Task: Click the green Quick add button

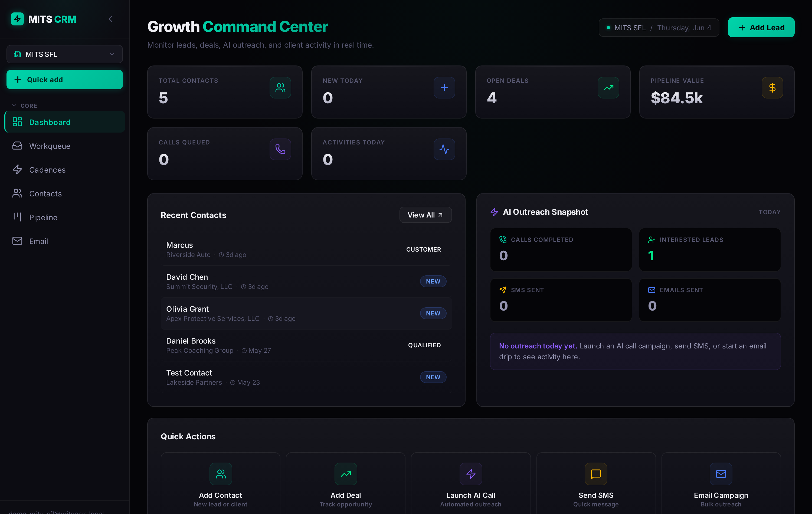Action: point(65,80)
